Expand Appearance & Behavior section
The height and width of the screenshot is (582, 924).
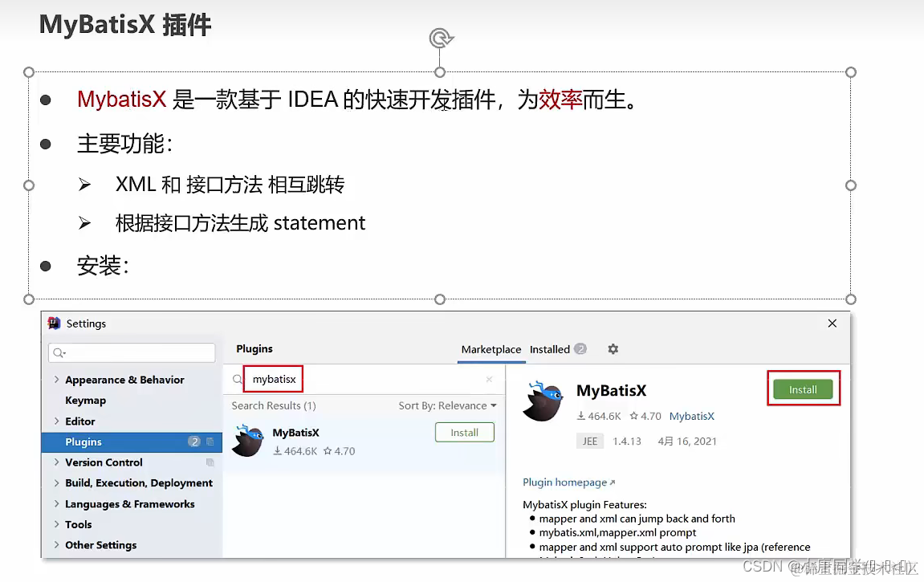[56, 380]
